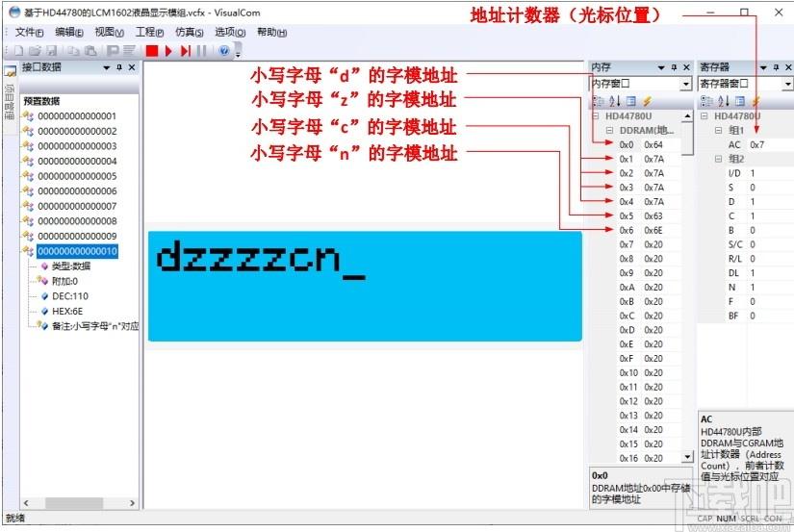Image resolution: width=794 pixels, height=532 pixels.
Task: Sort alphabetically in 寄存器 panel
Action: (724, 101)
